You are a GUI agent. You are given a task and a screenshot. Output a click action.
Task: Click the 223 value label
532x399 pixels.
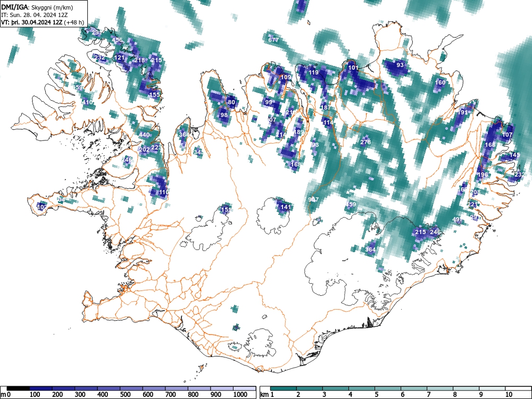[156, 147]
